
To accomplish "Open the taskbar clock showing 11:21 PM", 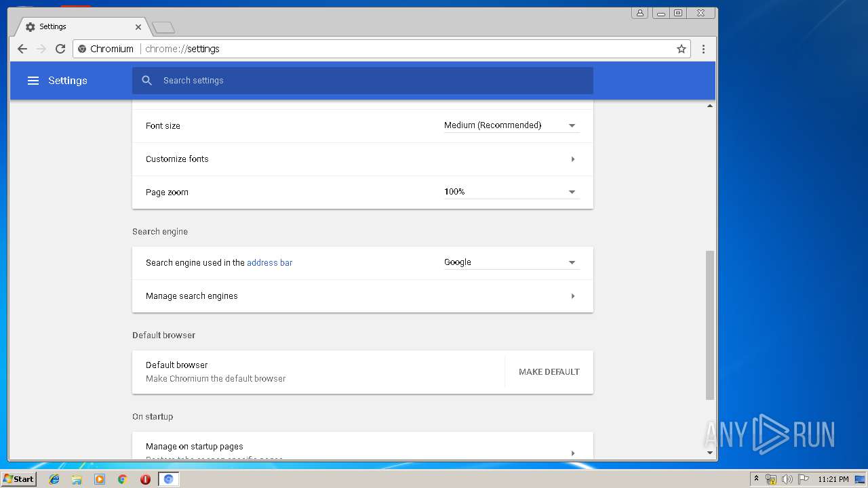I will tap(833, 479).
